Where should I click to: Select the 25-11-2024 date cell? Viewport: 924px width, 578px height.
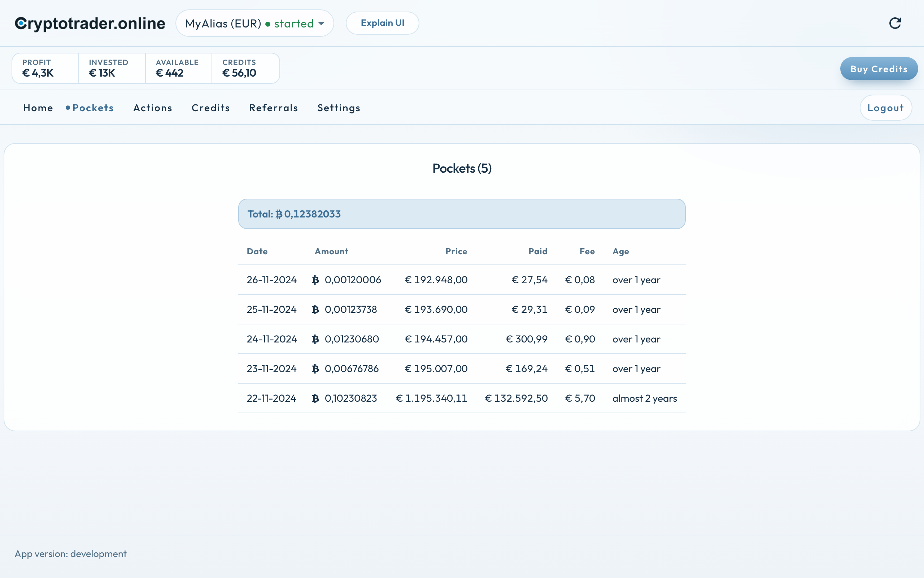pyautogui.click(x=271, y=309)
